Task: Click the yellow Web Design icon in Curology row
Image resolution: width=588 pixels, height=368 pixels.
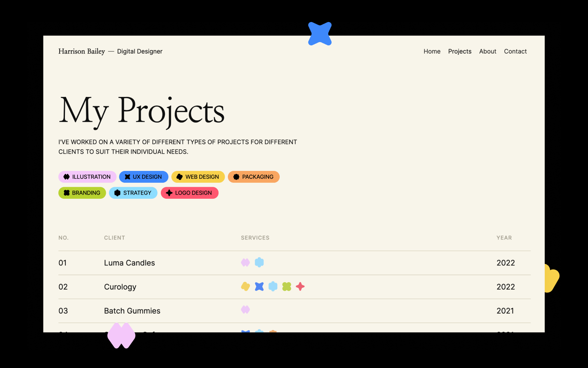Action: (245, 287)
